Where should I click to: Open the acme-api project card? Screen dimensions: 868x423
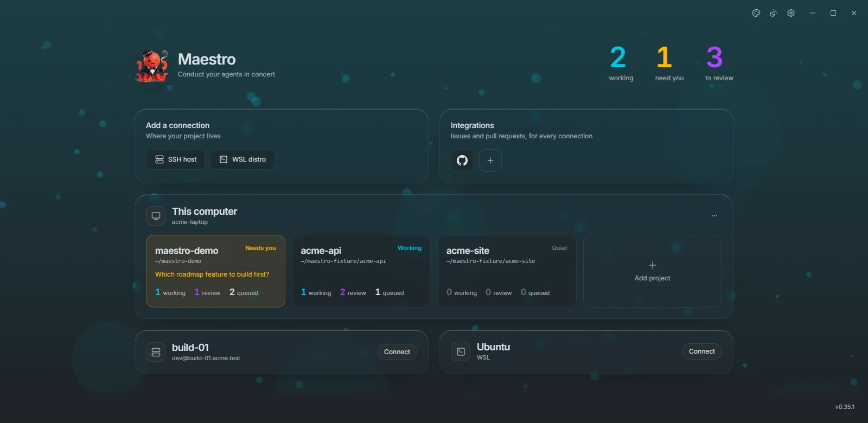[361, 271]
